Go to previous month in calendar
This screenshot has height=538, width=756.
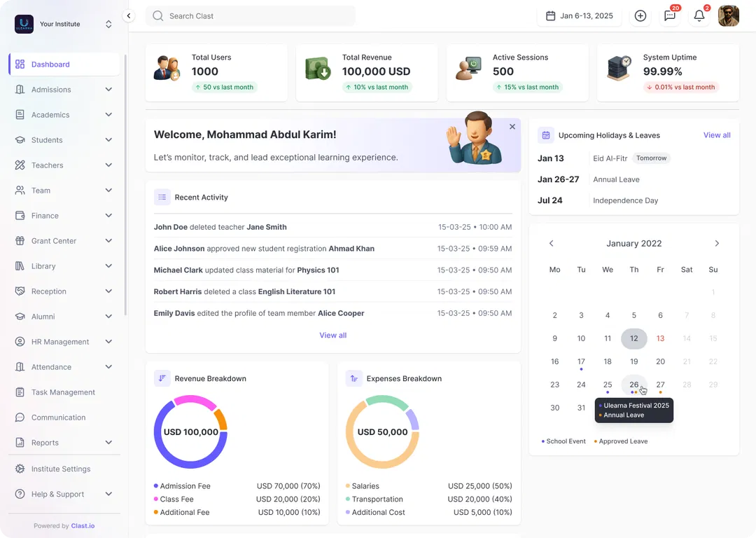[x=551, y=243]
